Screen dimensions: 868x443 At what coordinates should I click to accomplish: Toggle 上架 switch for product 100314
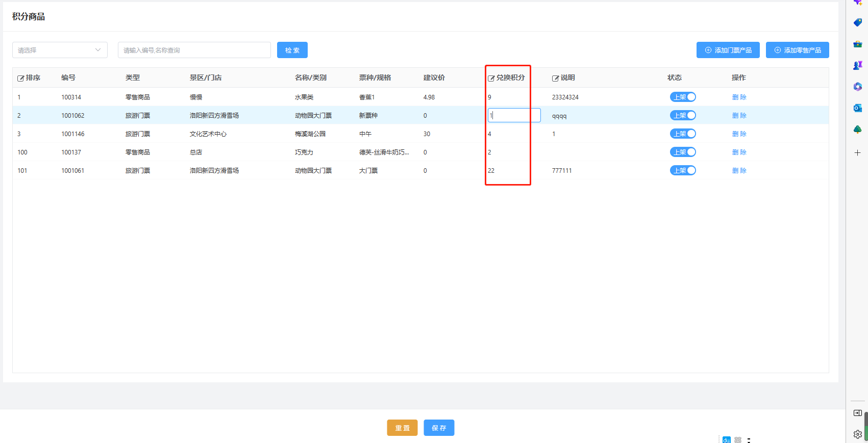coord(683,97)
